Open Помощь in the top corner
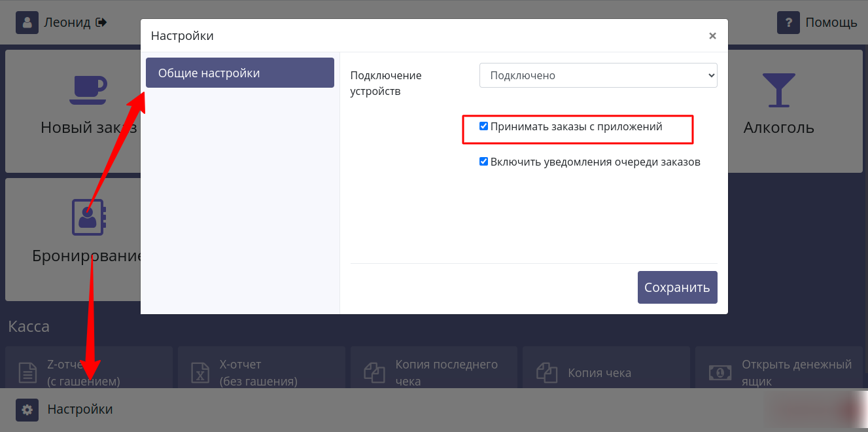 click(831, 22)
